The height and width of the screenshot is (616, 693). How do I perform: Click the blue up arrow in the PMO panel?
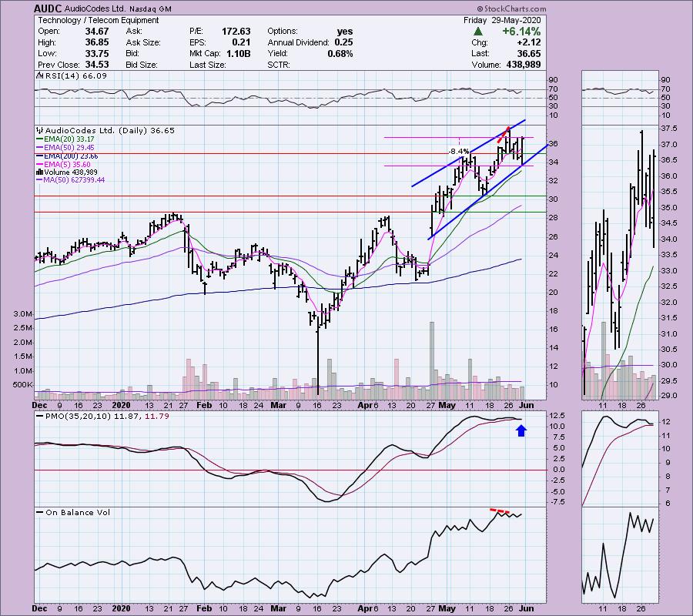coord(521,430)
